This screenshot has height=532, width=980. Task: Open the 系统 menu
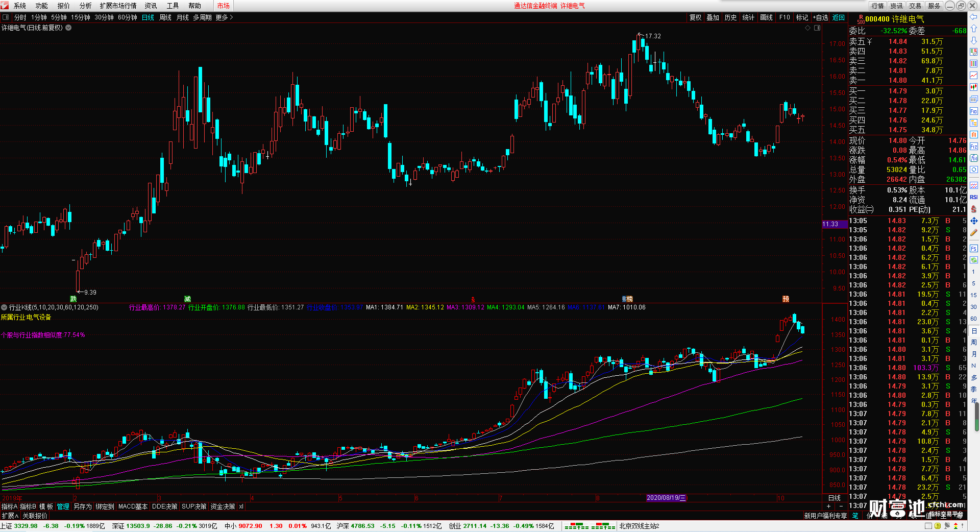pos(20,6)
